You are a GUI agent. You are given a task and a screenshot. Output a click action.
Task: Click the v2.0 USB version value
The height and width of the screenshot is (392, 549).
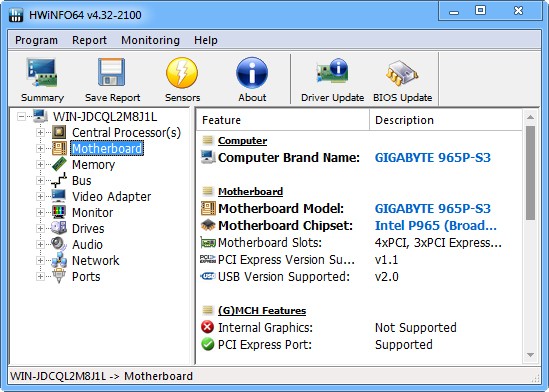click(x=387, y=276)
